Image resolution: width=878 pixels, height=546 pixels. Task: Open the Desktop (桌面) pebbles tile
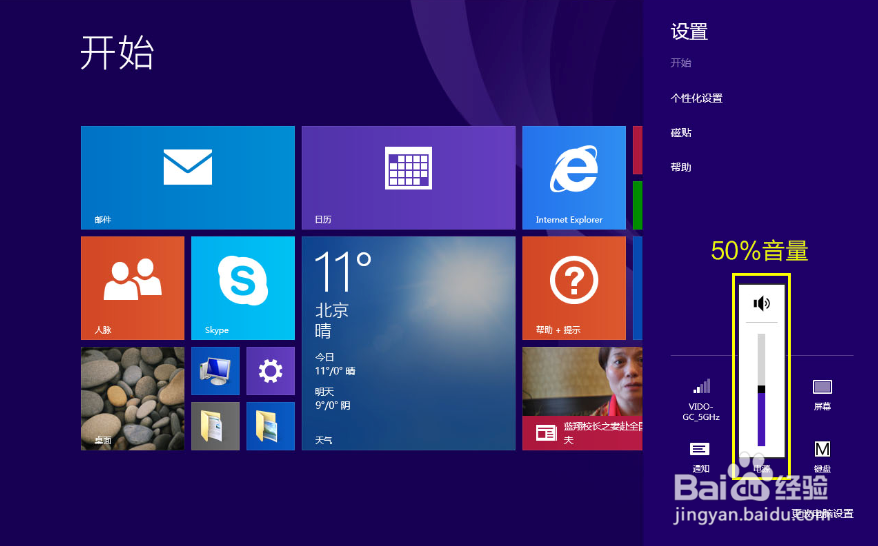click(x=133, y=398)
